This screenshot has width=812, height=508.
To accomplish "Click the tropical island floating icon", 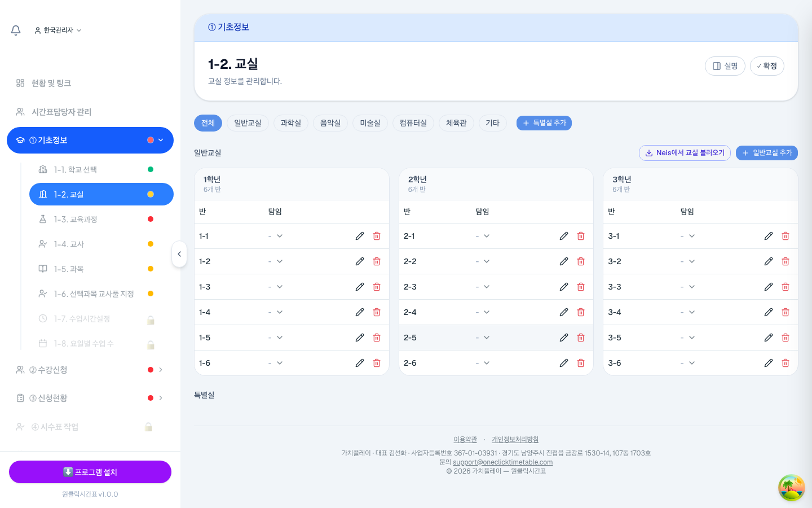I will point(792,488).
